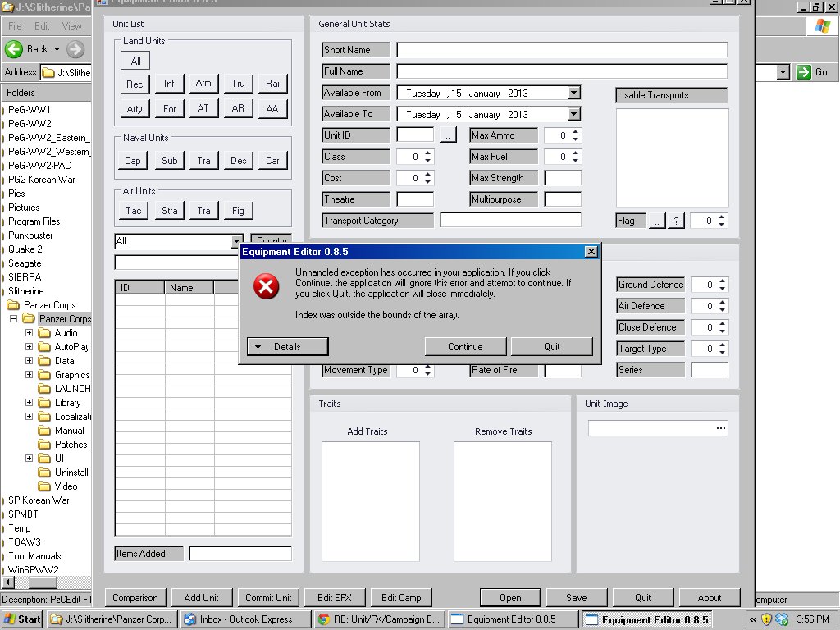The width and height of the screenshot is (840, 630).
Task: Click the Save button
Action: [x=577, y=598]
